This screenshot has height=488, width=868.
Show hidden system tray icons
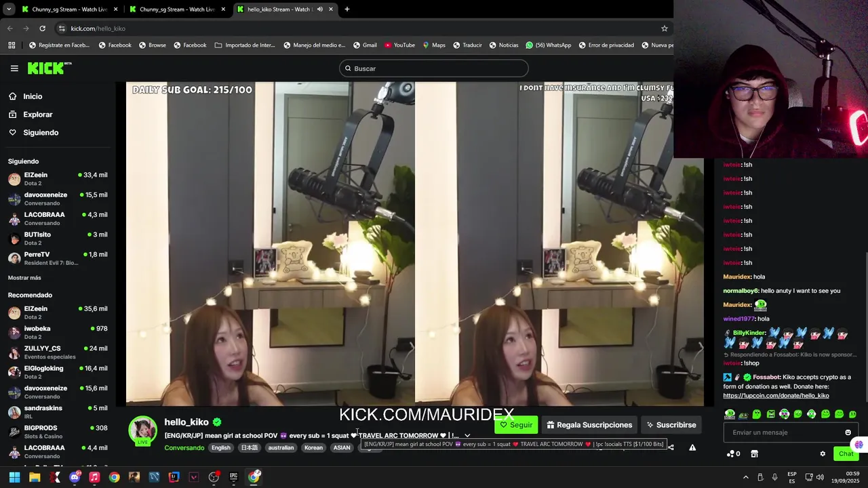745,477
